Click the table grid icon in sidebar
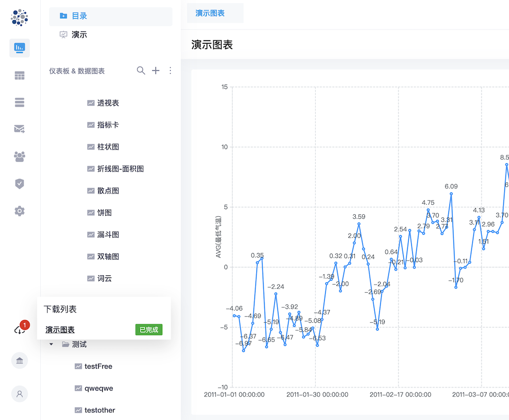Screen dimensions: 509x420 [19, 75]
